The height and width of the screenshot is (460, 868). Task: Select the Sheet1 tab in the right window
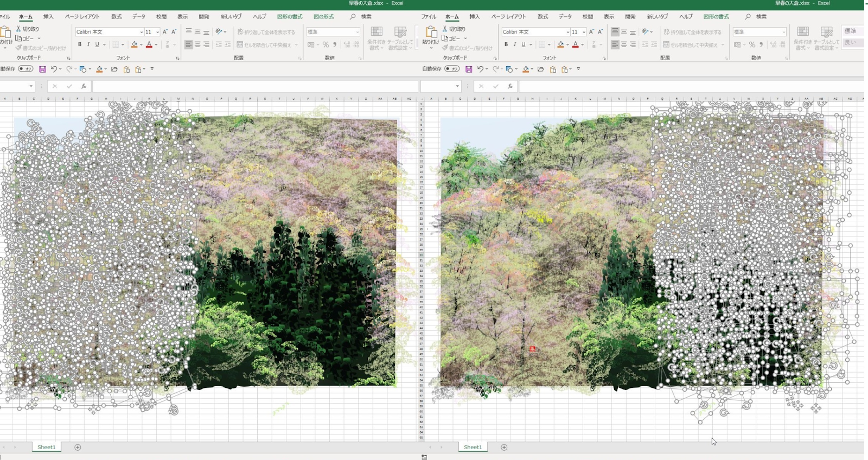[x=473, y=447]
